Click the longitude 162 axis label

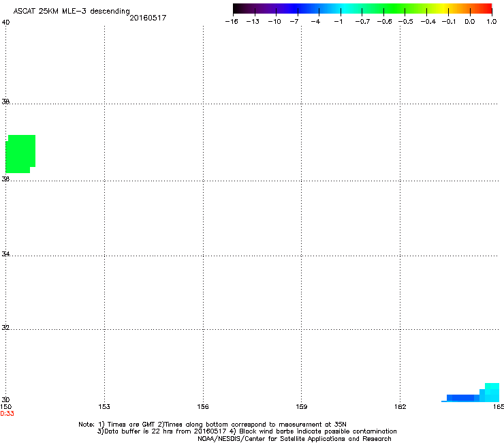click(x=400, y=407)
